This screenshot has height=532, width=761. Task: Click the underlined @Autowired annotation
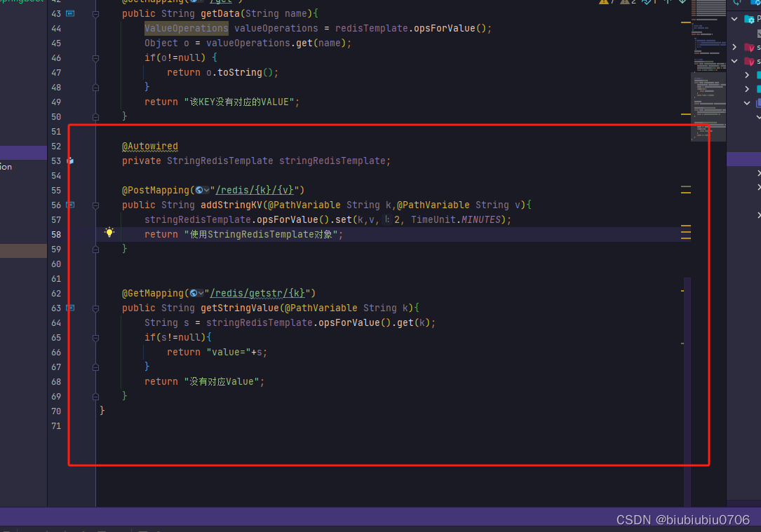[x=150, y=146]
